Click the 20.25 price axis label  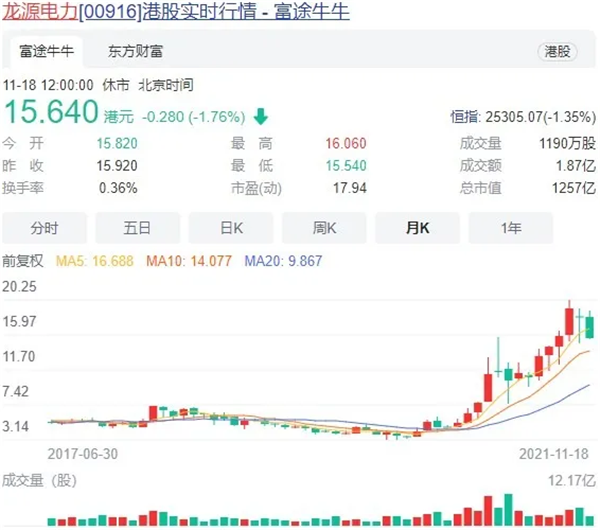click(x=20, y=286)
